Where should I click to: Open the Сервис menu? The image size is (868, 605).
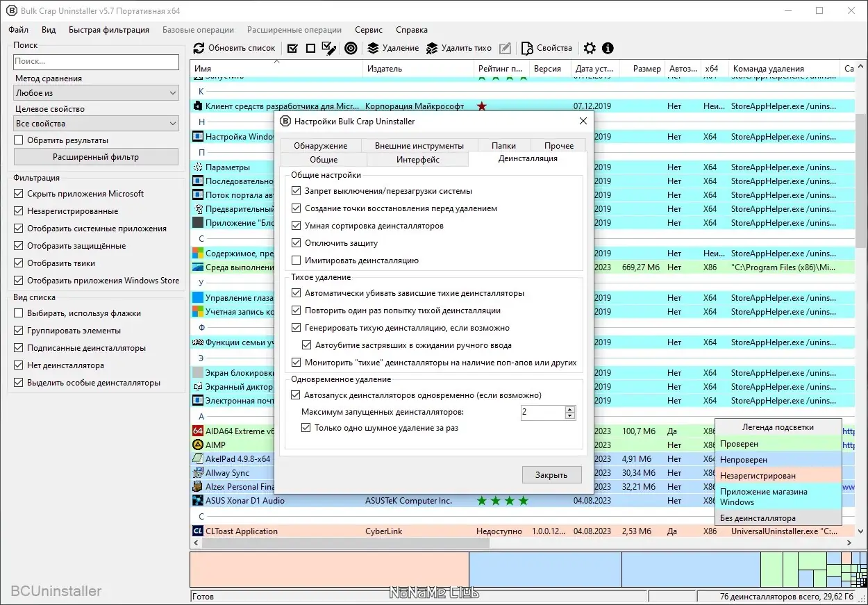(x=368, y=30)
